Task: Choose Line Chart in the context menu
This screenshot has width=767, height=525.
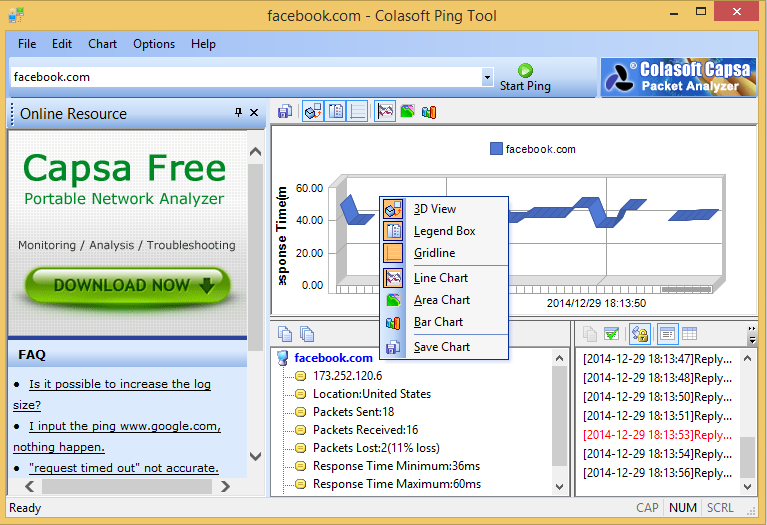Action: [445, 278]
